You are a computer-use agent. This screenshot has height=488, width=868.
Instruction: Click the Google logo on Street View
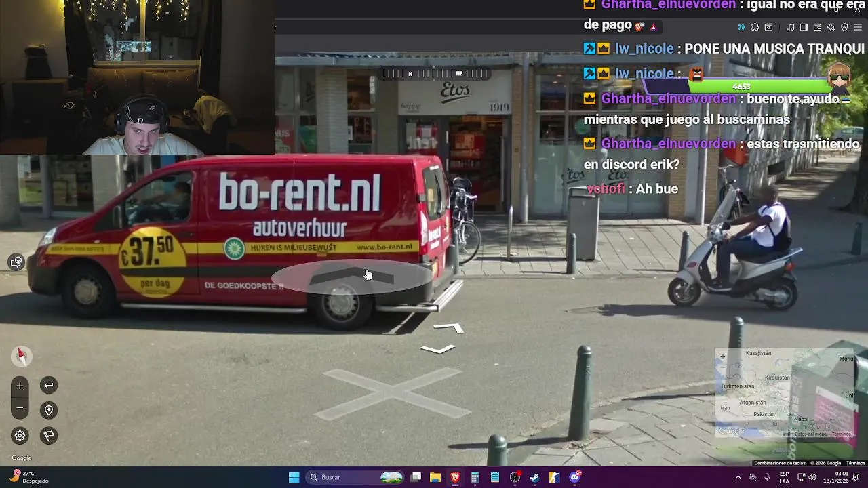(21, 458)
